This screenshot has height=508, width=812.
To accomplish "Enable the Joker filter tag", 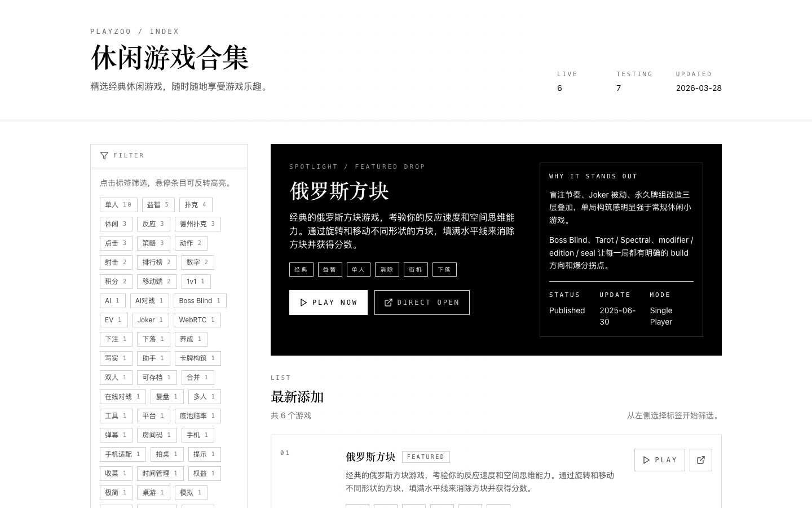I will [151, 319].
